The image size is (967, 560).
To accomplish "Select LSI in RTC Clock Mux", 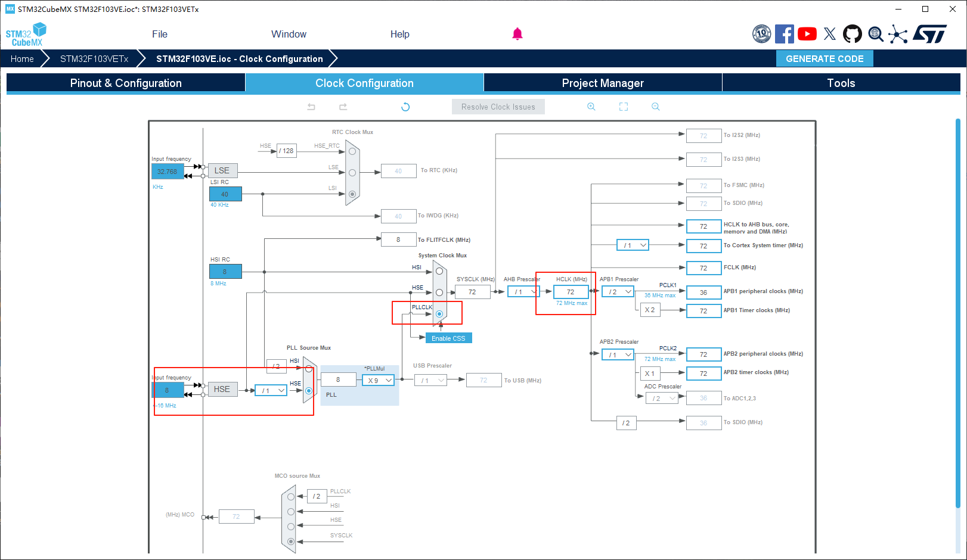I will pos(352,194).
